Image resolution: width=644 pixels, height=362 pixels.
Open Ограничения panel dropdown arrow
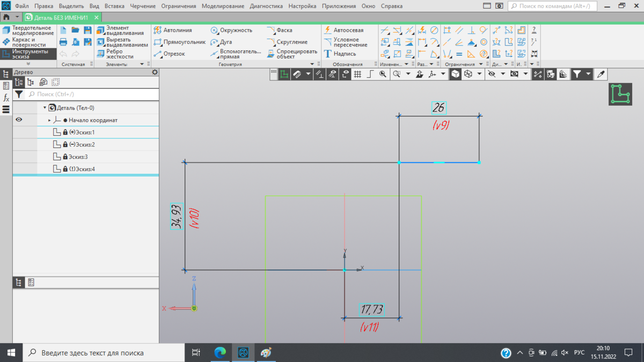tap(480, 64)
